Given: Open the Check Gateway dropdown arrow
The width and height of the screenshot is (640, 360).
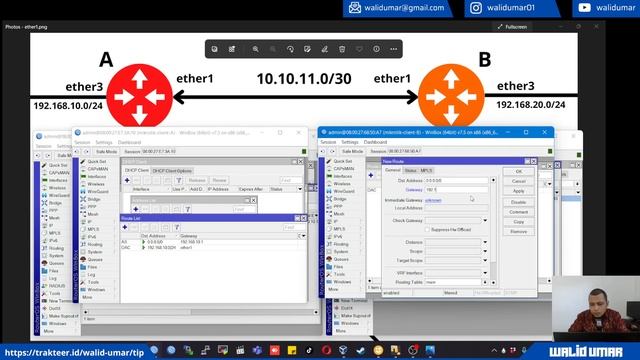Looking at the screenshot, I should 485,220.
